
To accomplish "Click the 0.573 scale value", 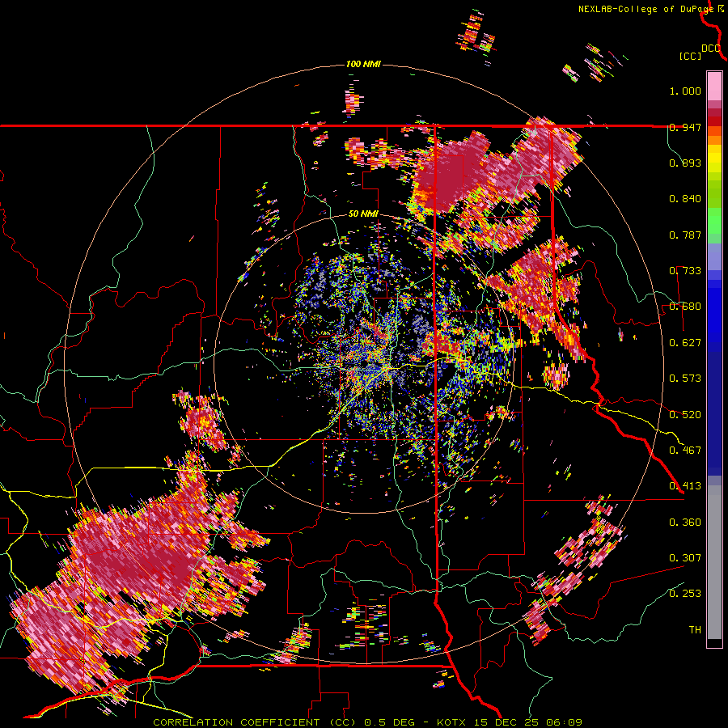I will coord(685,379).
